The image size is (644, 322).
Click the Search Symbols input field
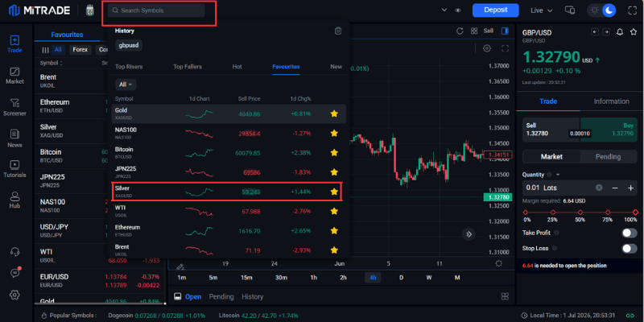[x=156, y=10]
